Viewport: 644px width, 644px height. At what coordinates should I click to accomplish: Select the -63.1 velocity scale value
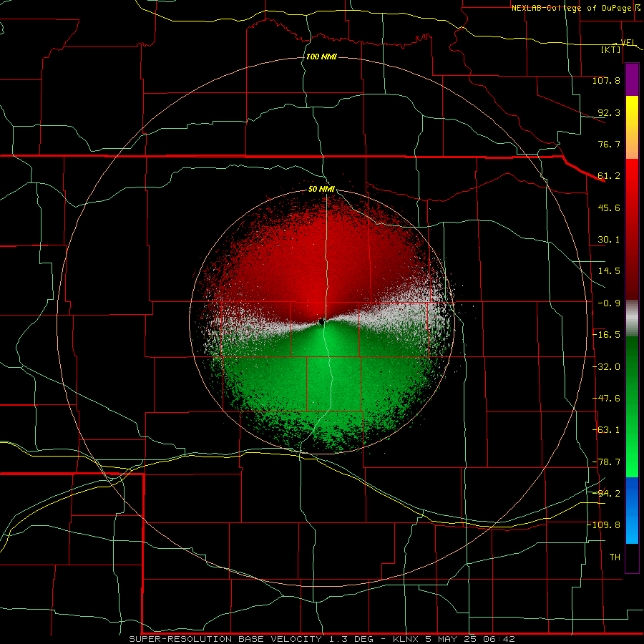tap(606, 430)
